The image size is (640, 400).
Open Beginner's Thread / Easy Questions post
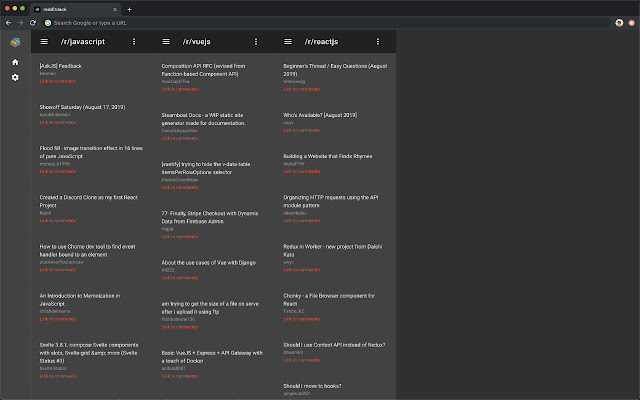pos(335,70)
